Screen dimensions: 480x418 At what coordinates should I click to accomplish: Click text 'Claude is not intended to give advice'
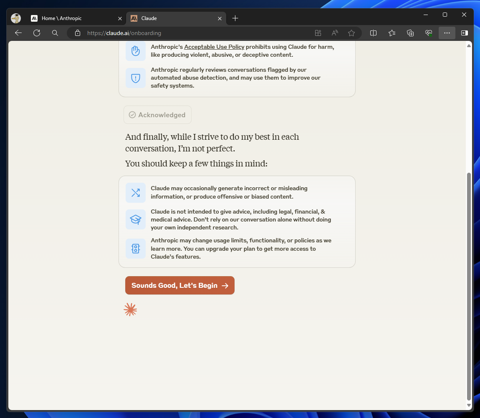point(241,219)
